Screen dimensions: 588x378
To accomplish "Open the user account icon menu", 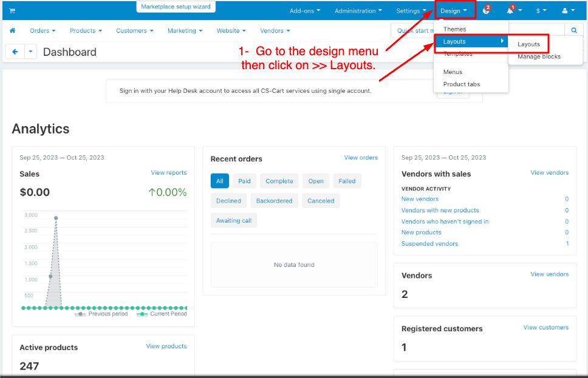I will pos(568,10).
